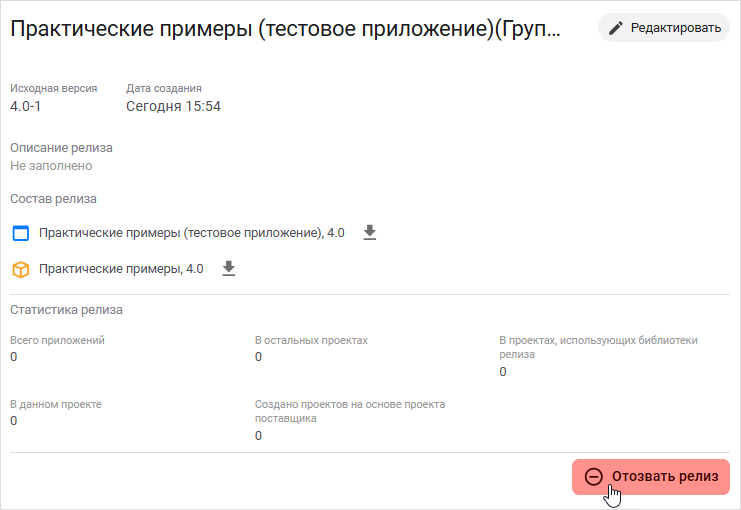Click the blue application window icon
This screenshot has height=510, width=741.
tap(20, 233)
